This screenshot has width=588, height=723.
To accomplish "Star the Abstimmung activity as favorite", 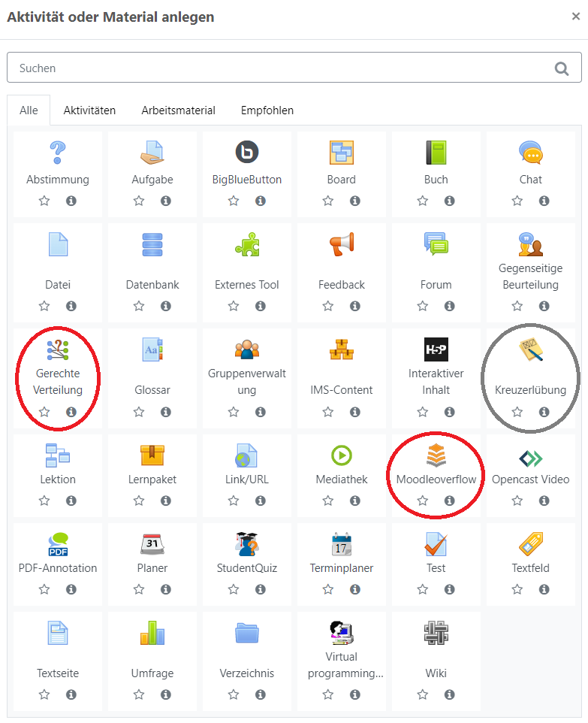I will 44,201.
